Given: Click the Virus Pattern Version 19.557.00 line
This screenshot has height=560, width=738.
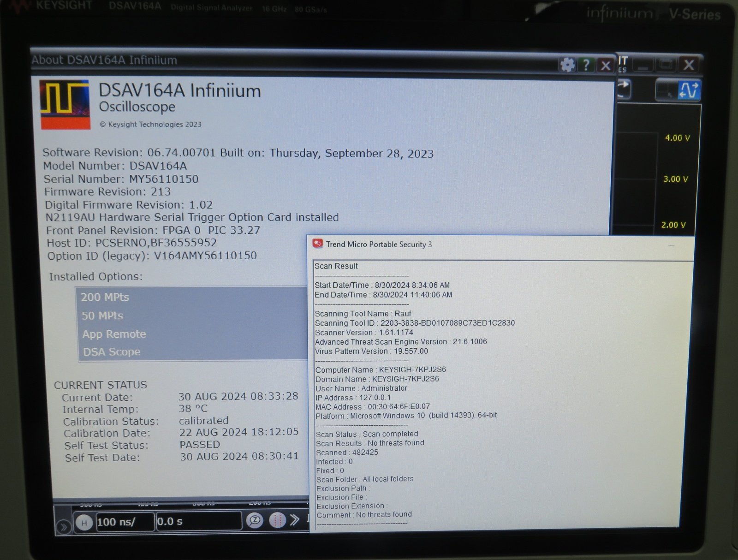Looking at the screenshot, I should coord(371,351).
